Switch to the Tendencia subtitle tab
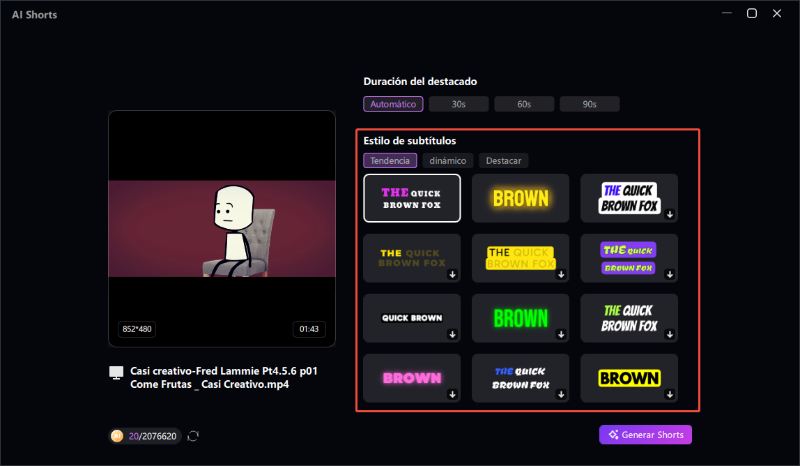This screenshot has width=800, height=466. click(x=390, y=161)
